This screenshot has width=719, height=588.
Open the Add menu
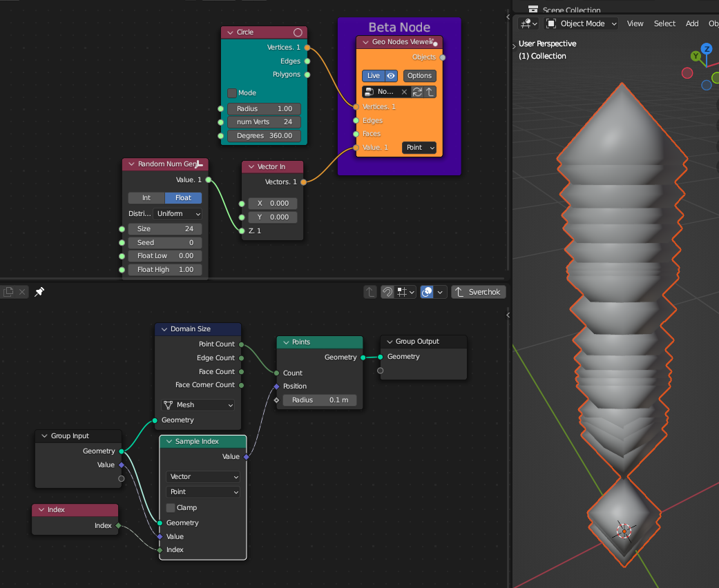click(692, 23)
